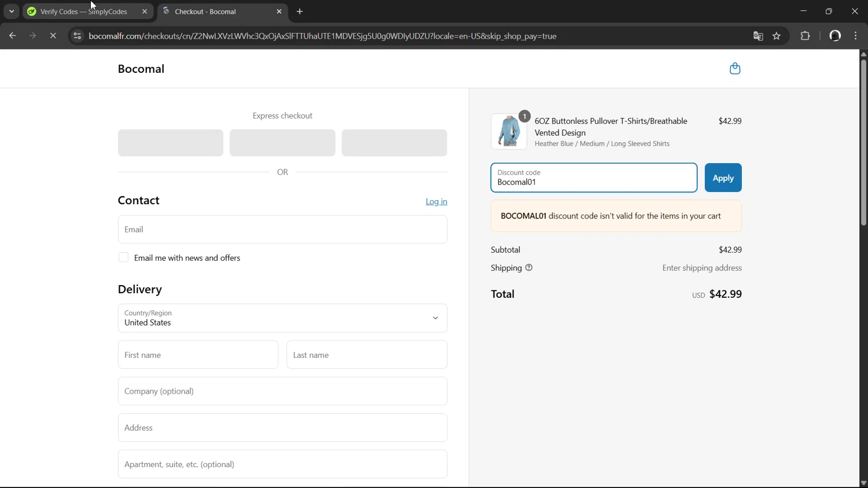This screenshot has width=868, height=488.
Task: Click the Discount code field
Action: (x=594, y=178)
